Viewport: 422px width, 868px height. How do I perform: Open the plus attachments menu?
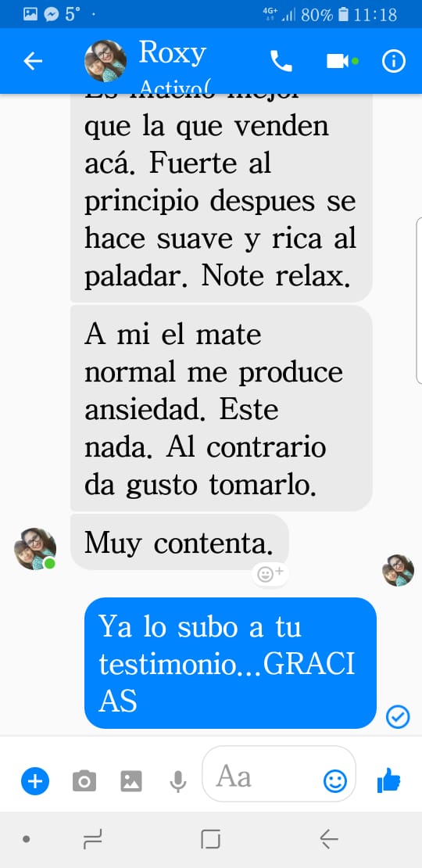click(x=35, y=781)
